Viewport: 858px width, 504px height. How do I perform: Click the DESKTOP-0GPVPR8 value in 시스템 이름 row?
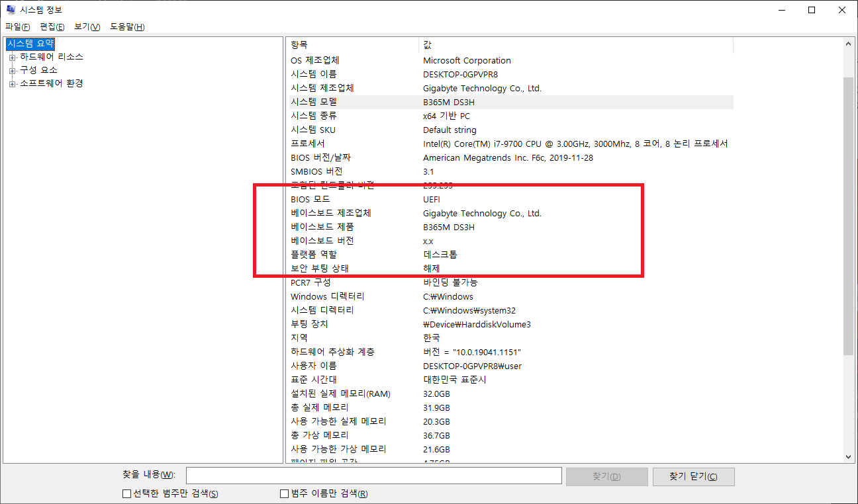[x=460, y=74]
